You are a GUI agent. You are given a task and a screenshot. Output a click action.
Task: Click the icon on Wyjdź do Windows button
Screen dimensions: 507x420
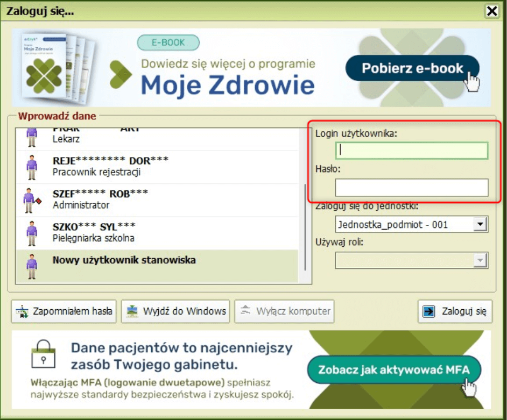pos(132,311)
